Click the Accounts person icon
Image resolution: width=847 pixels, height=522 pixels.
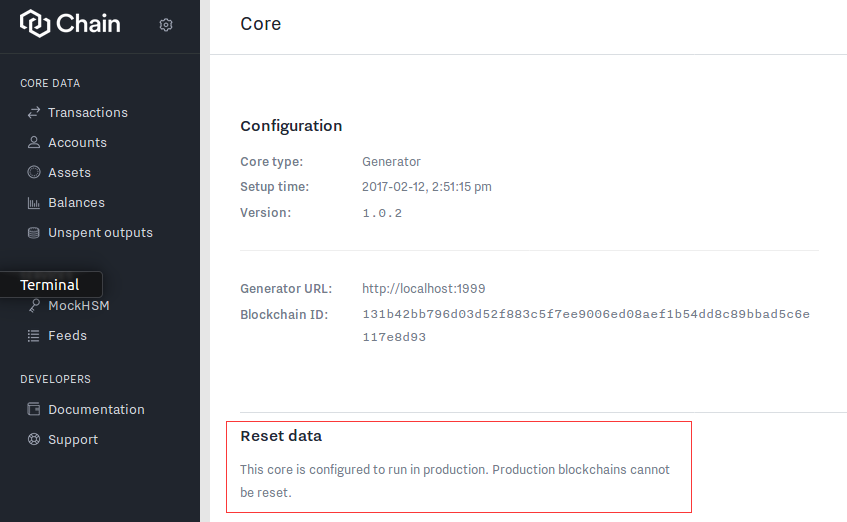(x=34, y=142)
